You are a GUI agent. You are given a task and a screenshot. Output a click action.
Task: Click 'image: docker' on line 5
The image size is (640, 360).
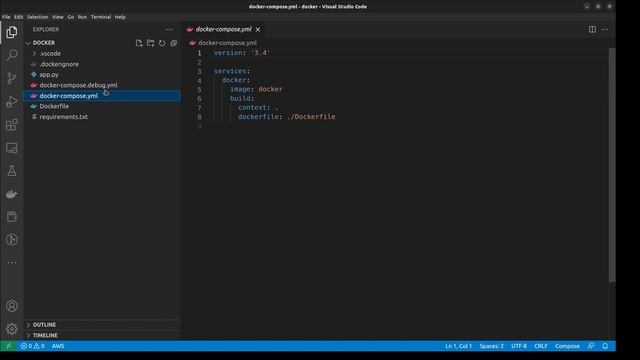(256, 89)
